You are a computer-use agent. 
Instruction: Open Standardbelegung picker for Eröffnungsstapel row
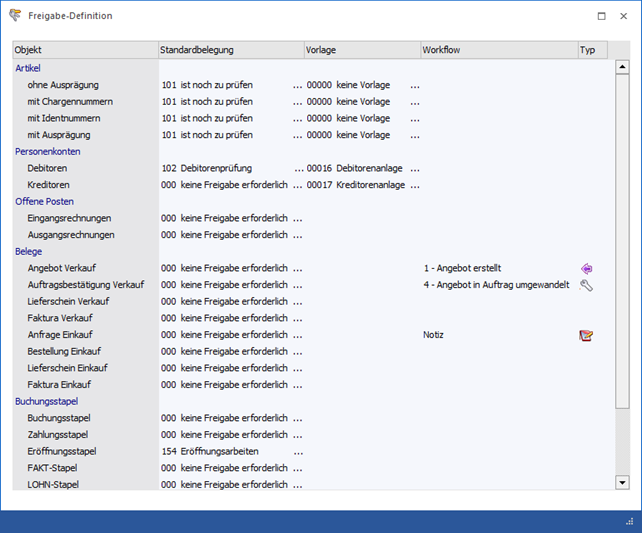tap(297, 452)
